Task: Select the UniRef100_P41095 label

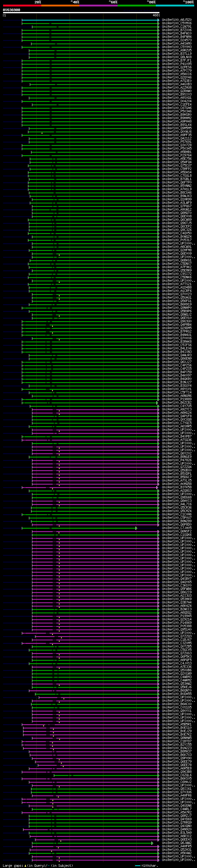Action: (176, 64)
